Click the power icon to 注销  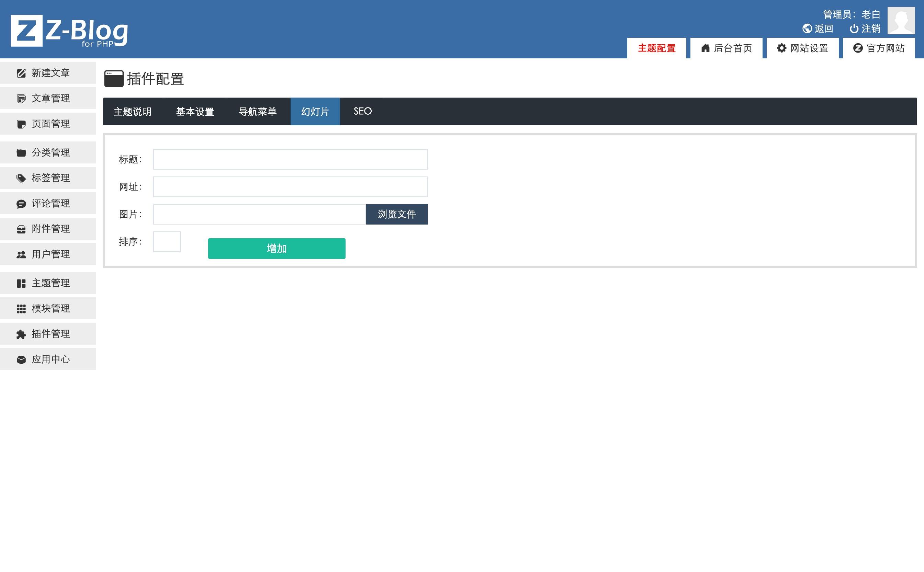pyautogui.click(x=854, y=29)
